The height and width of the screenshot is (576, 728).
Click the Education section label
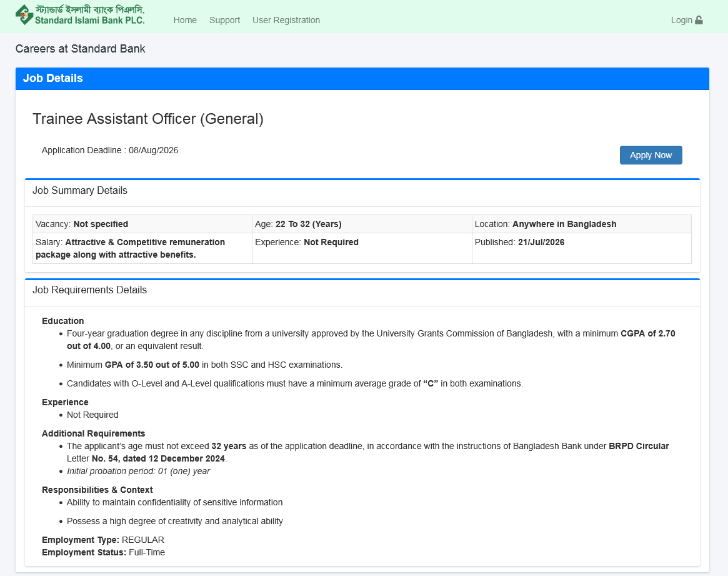click(62, 321)
